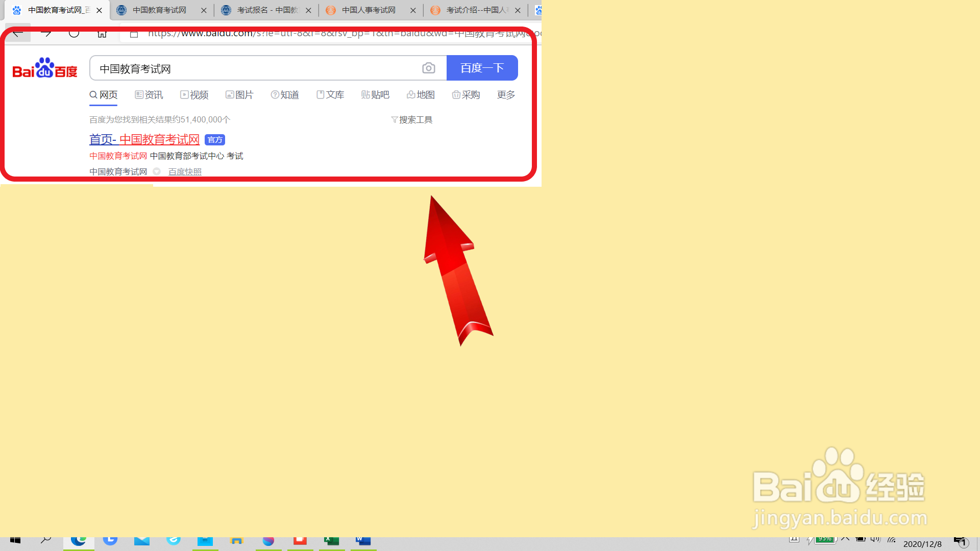Screen dimensions: 980x551
Task: Go back with the browser back arrow
Action: coord(18,33)
